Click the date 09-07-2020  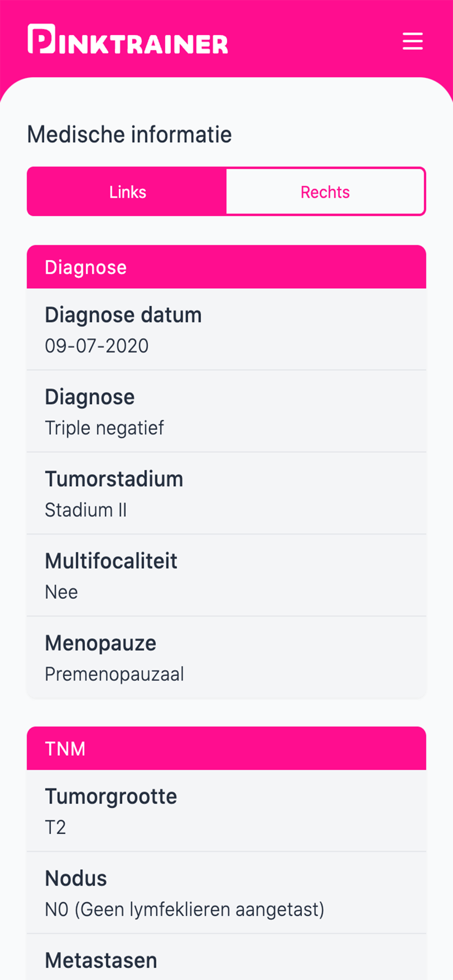[x=97, y=346]
